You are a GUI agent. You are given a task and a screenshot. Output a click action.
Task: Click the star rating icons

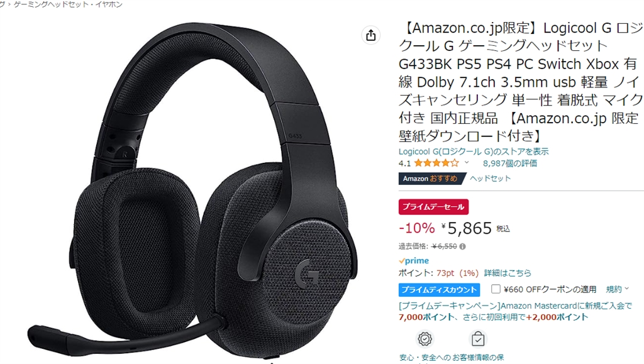[436, 163]
